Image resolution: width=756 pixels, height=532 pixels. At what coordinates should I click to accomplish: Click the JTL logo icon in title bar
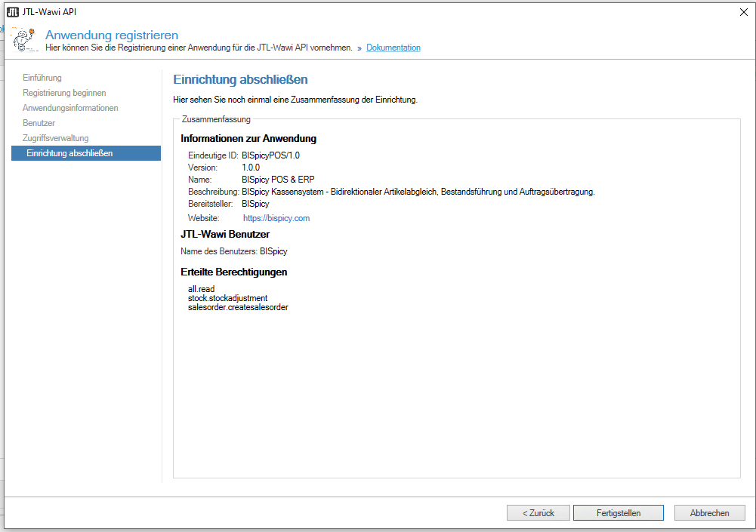[13, 11]
